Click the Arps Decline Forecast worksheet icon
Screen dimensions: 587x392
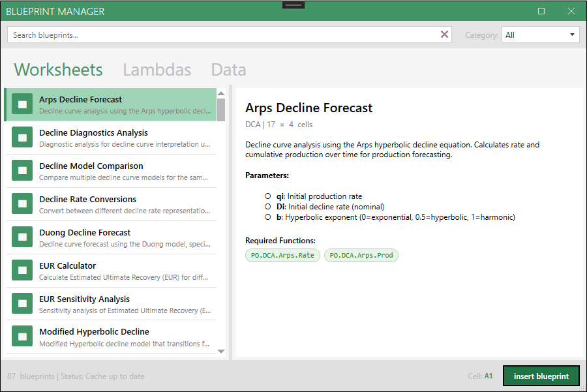(22, 104)
